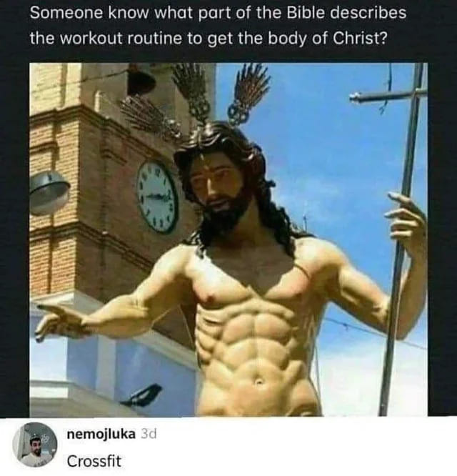Screen dimensions: 457x476
Task: Click the clock on the brick tower
Action: pos(157,197)
